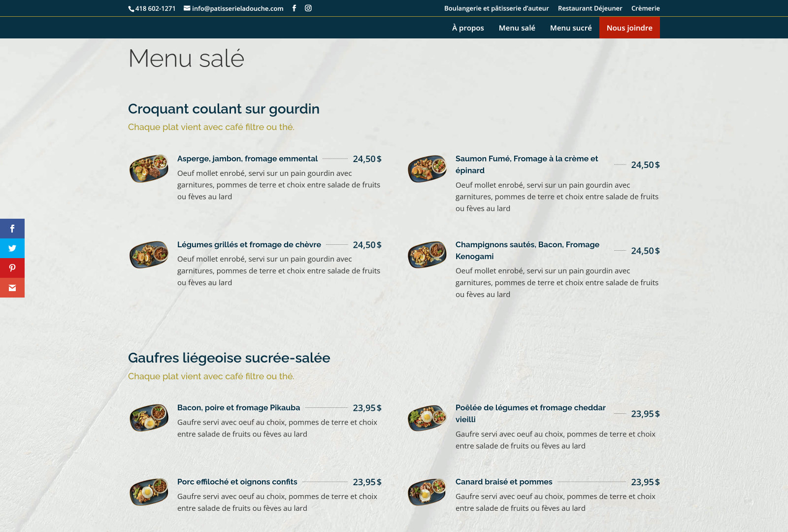Pin page using Pinterest sidebar button
Viewport: 788px width, 532px height.
12,268
